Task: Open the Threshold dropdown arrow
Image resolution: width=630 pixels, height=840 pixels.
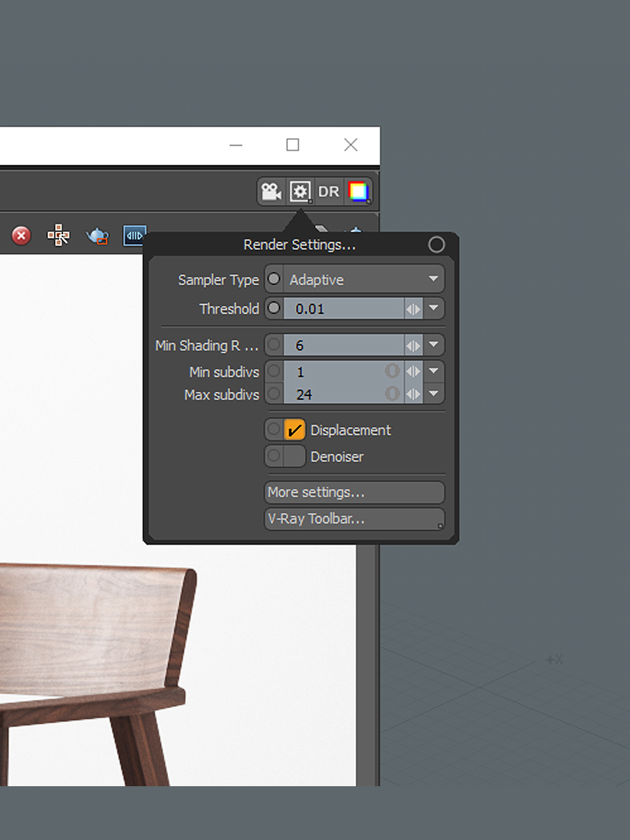Action: (434, 308)
